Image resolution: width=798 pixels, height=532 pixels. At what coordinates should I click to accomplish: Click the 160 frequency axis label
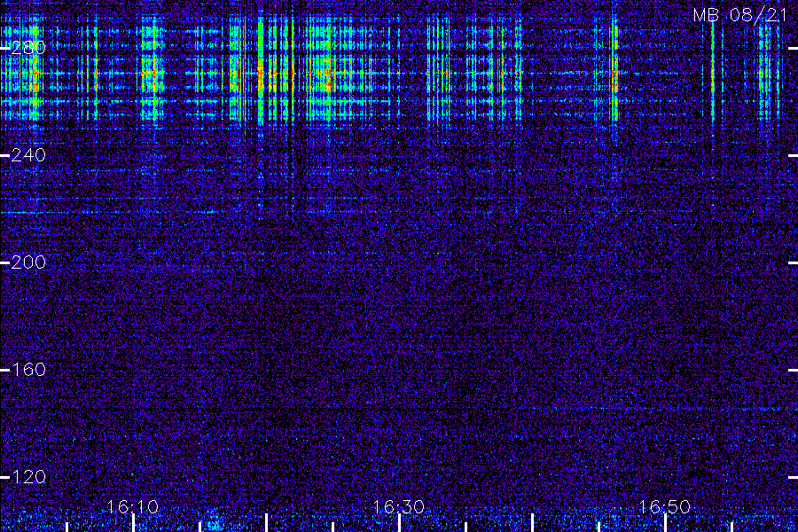point(28,369)
